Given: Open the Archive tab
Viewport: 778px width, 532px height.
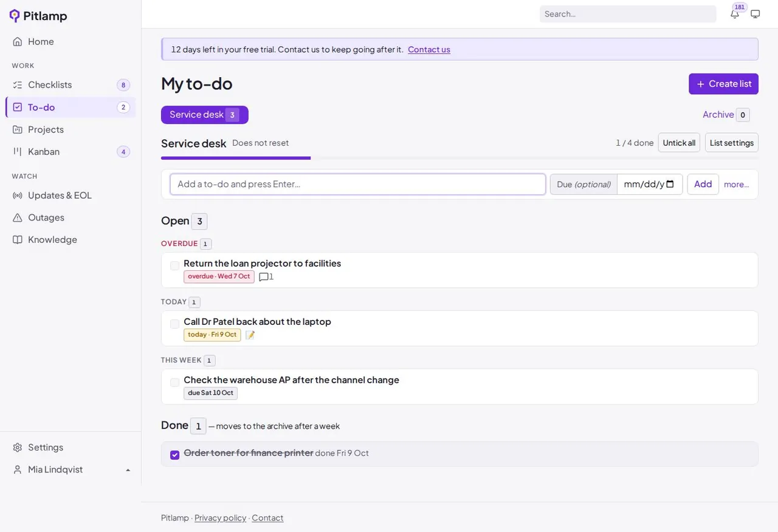Looking at the screenshot, I should 726,115.
